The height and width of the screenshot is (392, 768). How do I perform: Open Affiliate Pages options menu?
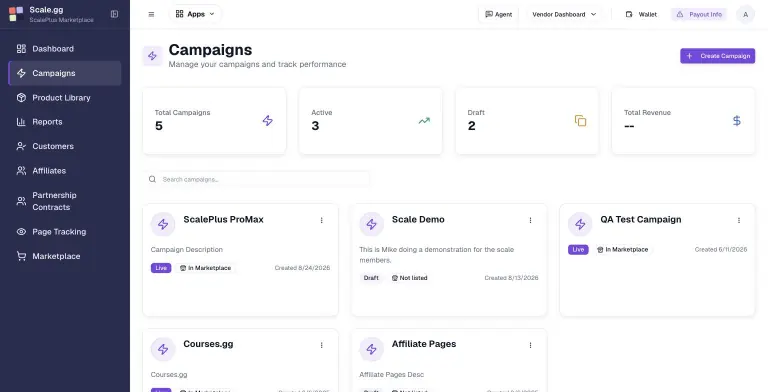[530, 345]
